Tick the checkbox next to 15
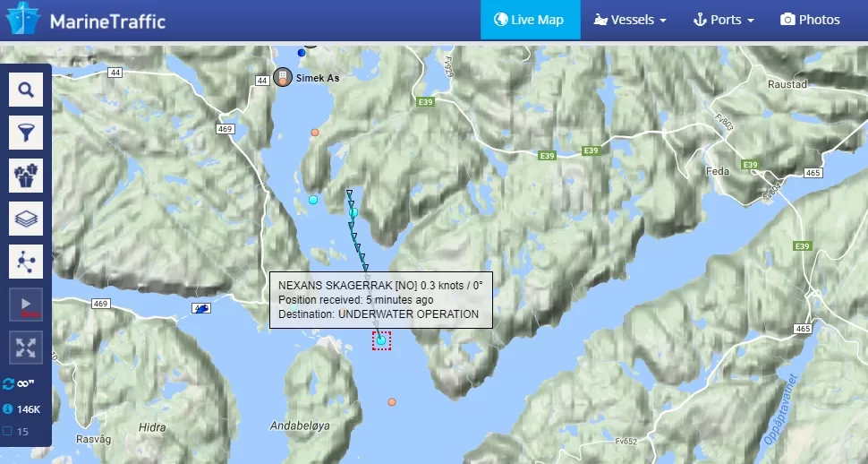868x464 pixels. [x=8, y=431]
